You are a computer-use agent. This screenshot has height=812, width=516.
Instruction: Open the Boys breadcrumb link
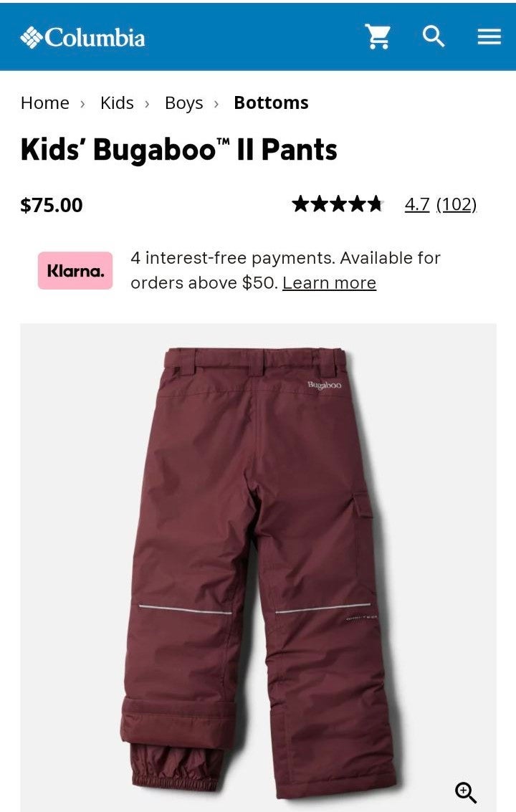[184, 103]
